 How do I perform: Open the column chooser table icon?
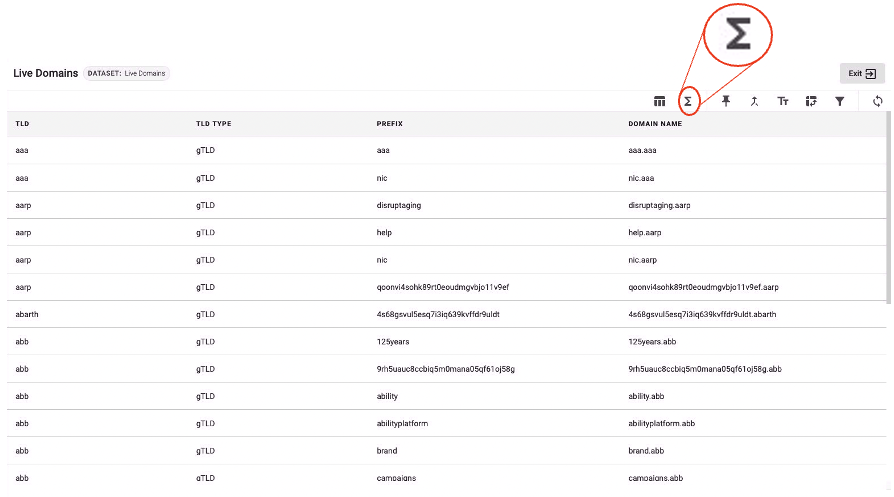[660, 101]
